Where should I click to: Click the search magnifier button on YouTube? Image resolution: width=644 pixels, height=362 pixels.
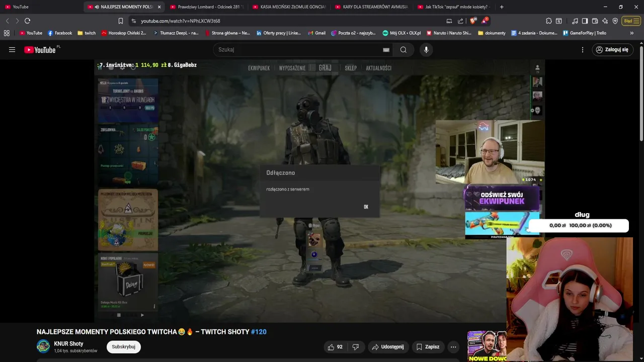click(x=404, y=50)
